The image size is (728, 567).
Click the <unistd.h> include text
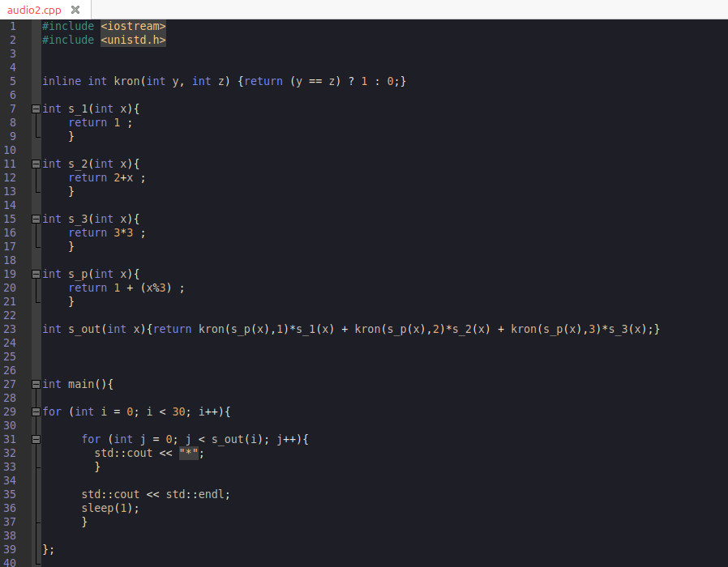[133, 40]
